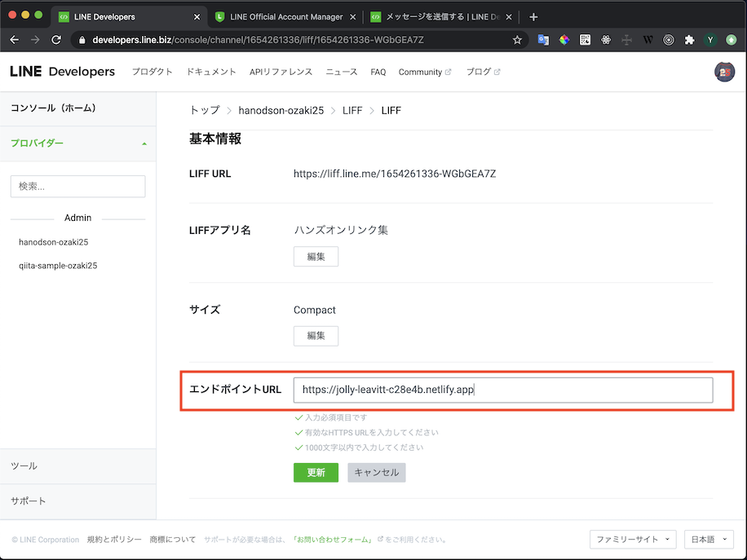Select provider qiita-sample-ozaki25
This screenshot has width=747, height=560.
click(x=58, y=266)
